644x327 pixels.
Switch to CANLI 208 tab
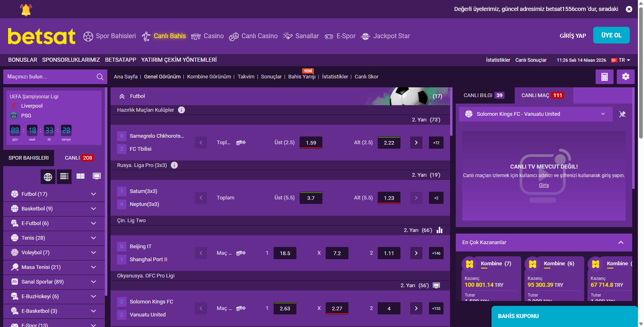pyautogui.click(x=79, y=158)
